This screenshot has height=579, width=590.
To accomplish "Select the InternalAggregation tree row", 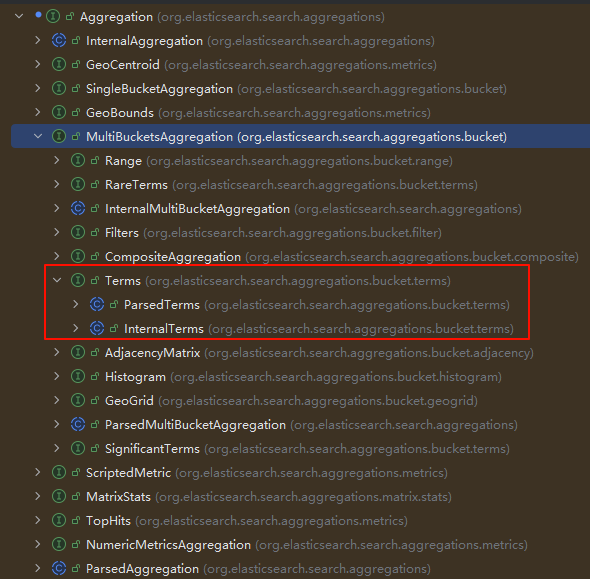I will (x=260, y=41).
